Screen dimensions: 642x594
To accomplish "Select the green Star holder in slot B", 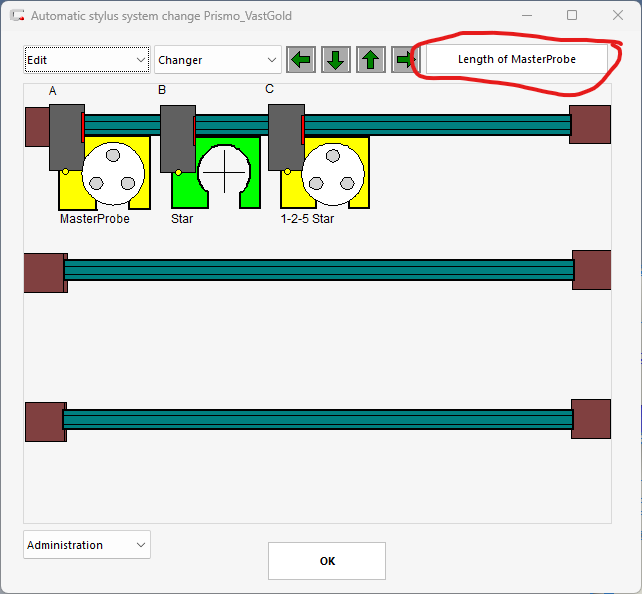I will click(x=216, y=173).
